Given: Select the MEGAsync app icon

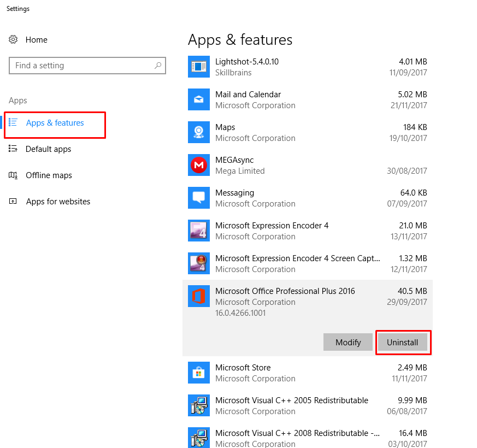Looking at the screenshot, I should click(199, 165).
